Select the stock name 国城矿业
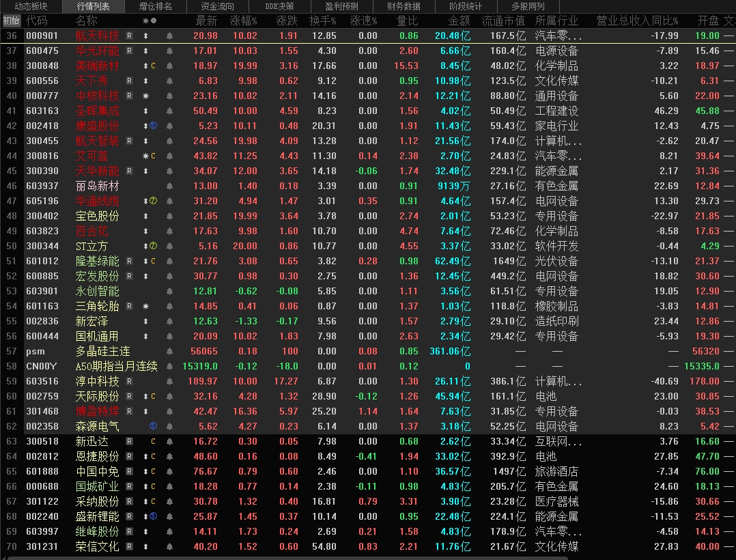Image resolution: width=736 pixels, height=560 pixels. pyautogui.click(x=97, y=486)
